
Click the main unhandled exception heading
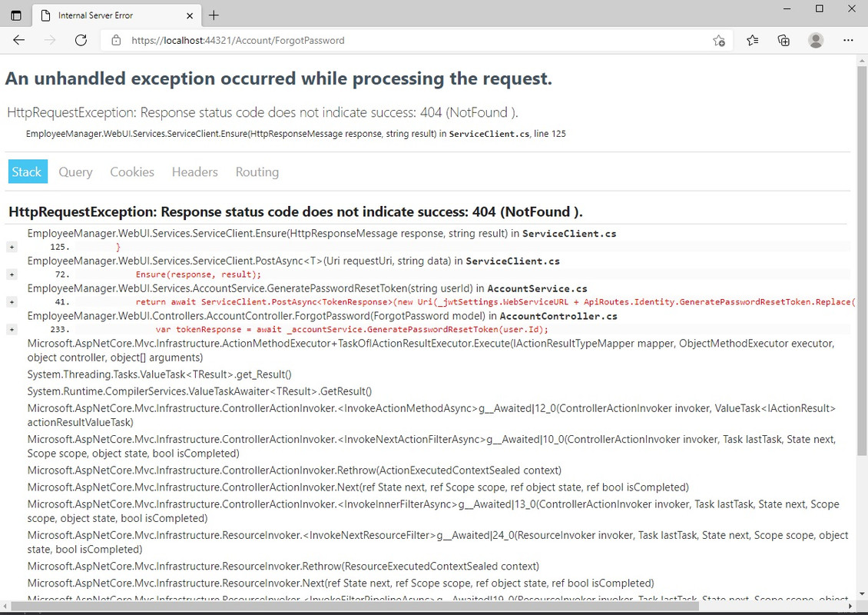tap(278, 78)
